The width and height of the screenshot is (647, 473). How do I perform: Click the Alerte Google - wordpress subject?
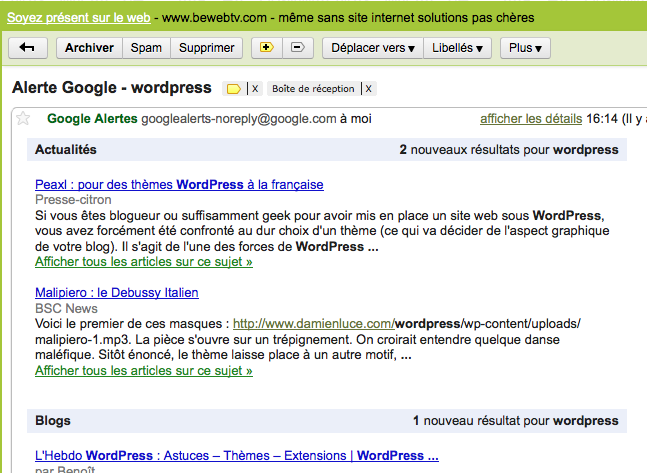[x=111, y=88]
